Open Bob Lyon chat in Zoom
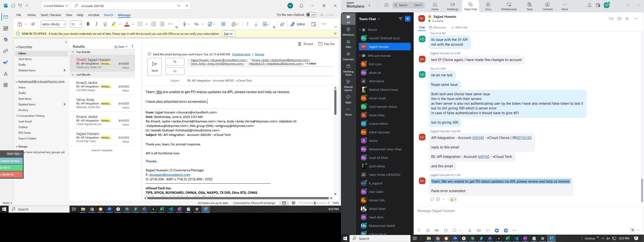Viewport: 644px width, 242px height. click(x=385, y=64)
